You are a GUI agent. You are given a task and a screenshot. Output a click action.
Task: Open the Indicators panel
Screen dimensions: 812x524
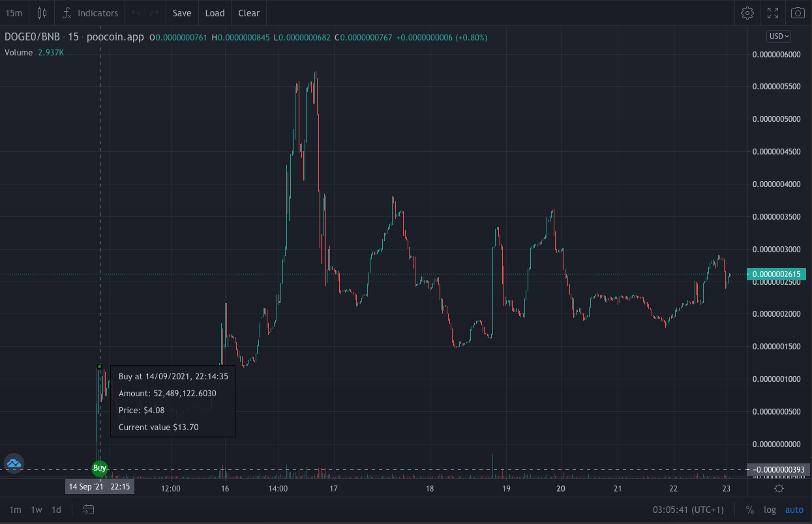[90, 13]
